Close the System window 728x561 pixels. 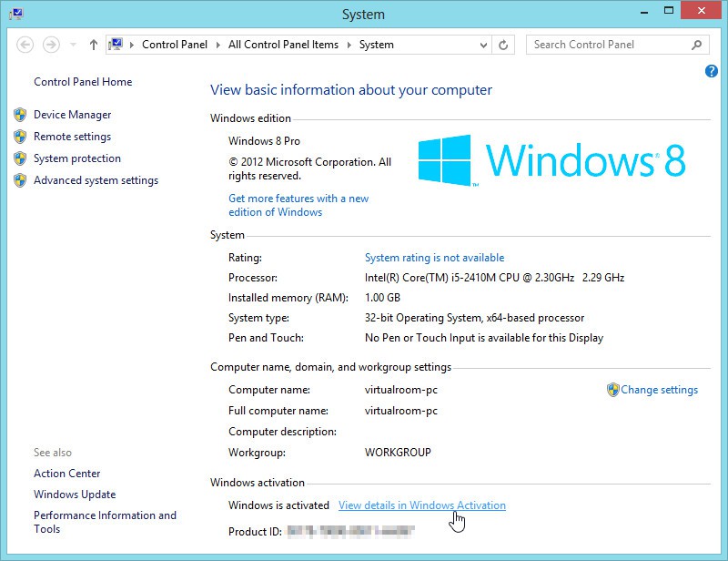[x=701, y=10]
